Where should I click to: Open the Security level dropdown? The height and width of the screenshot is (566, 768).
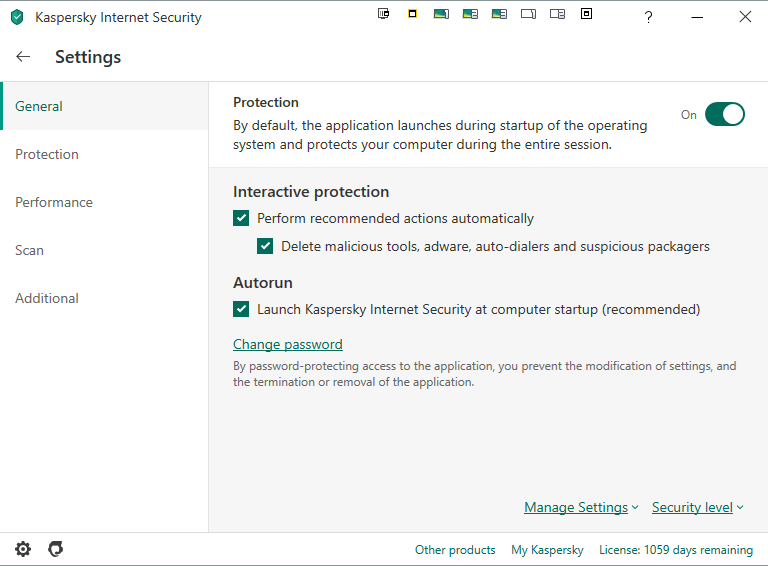pos(697,507)
